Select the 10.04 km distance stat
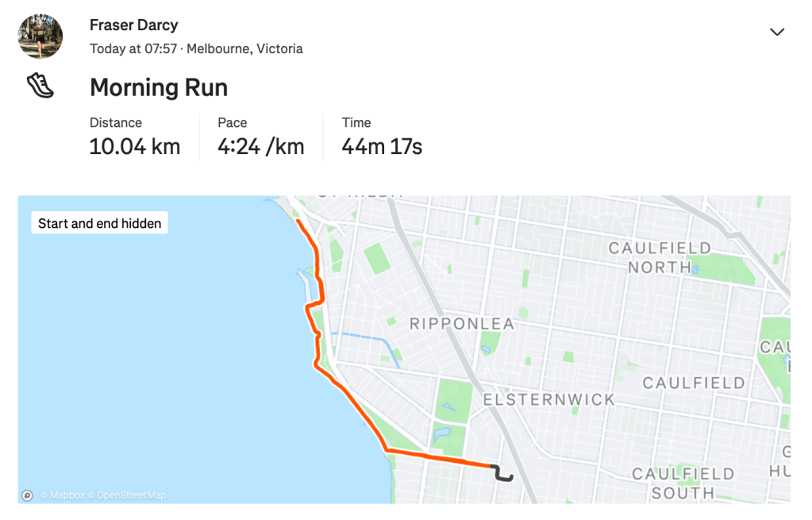Viewport: 812px width, 520px height. coord(134,147)
